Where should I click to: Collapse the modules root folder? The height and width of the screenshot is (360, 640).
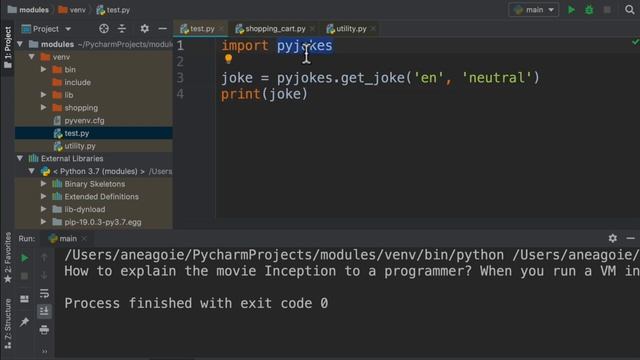[20, 44]
